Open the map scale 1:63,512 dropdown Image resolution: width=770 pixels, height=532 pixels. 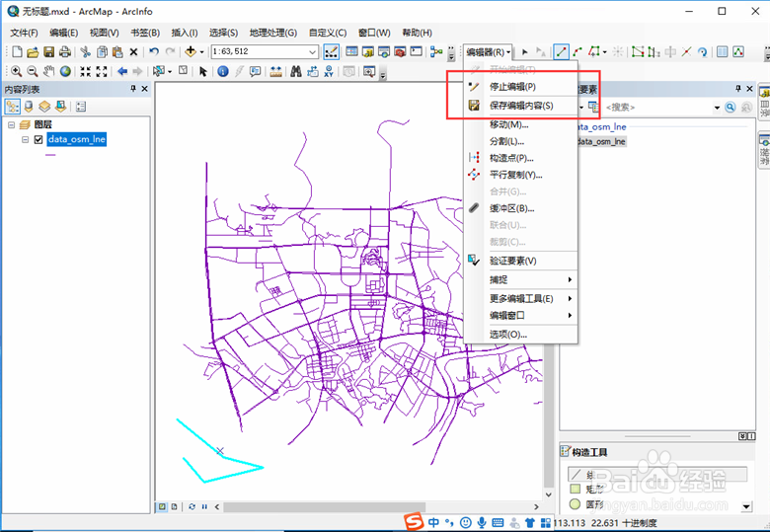tap(312, 51)
